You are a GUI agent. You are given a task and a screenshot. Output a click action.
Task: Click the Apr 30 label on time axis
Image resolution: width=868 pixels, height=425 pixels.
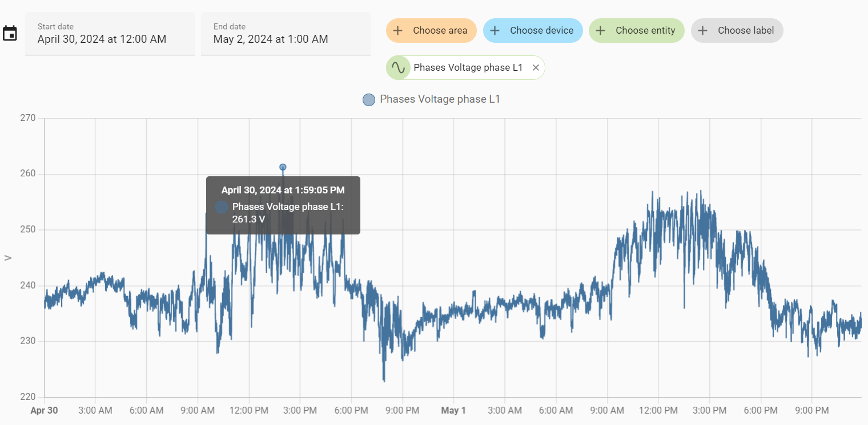[45, 410]
